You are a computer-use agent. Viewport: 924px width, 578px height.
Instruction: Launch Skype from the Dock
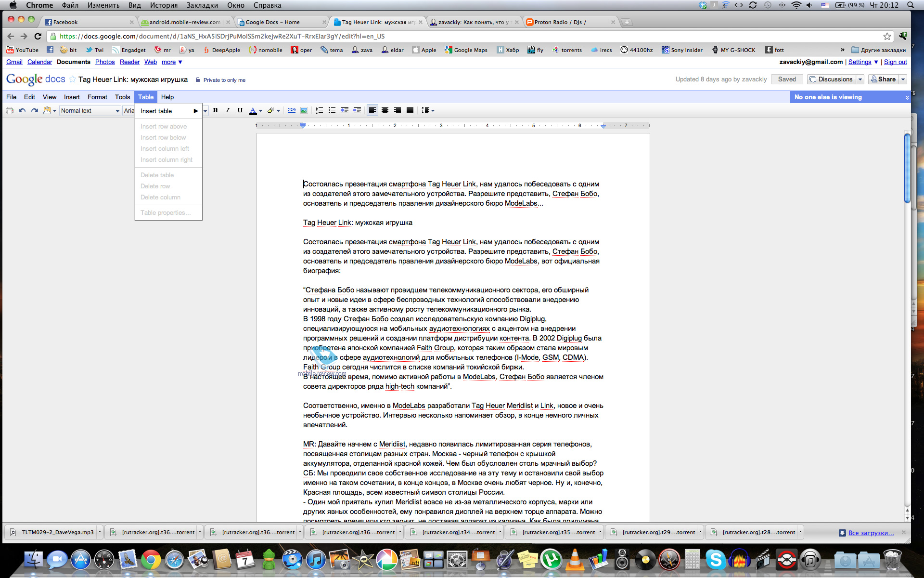[716, 560]
